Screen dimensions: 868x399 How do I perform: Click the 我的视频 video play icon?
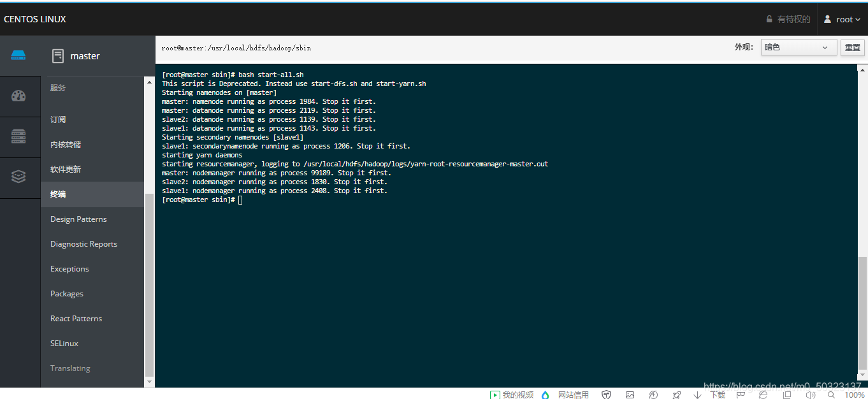495,395
